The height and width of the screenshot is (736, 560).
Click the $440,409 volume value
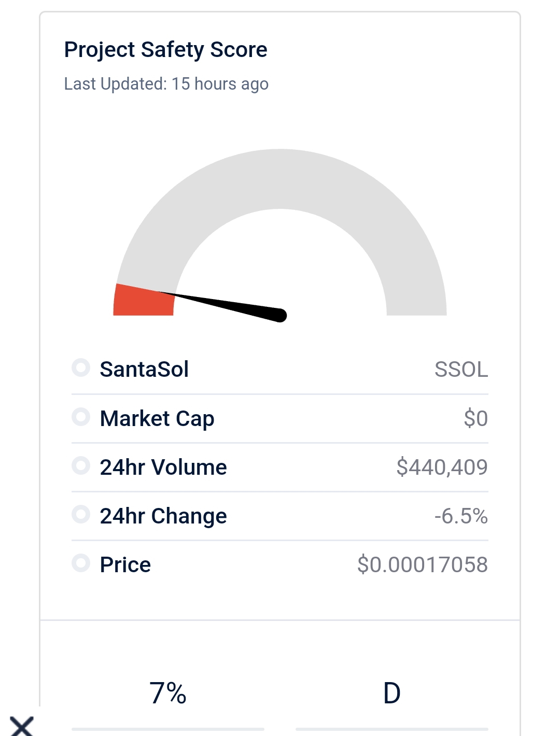pos(442,467)
